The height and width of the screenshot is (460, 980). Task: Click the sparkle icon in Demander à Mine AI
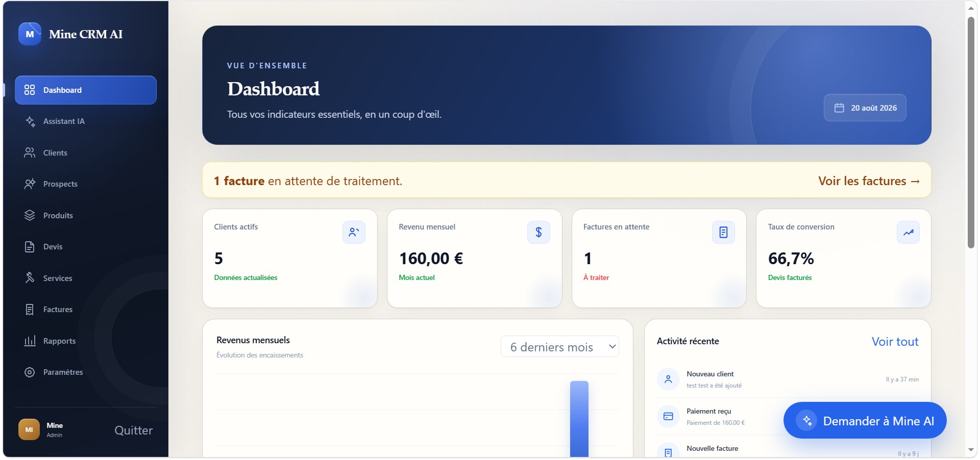[807, 421]
